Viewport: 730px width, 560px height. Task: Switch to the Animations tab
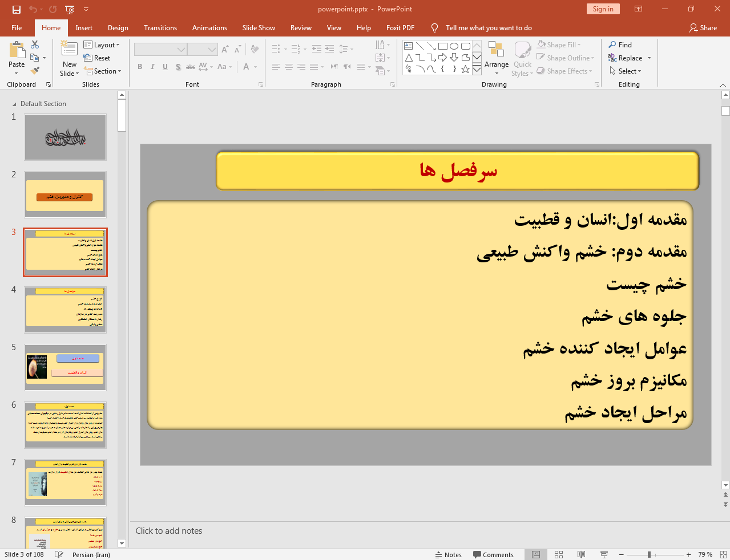tap(209, 27)
